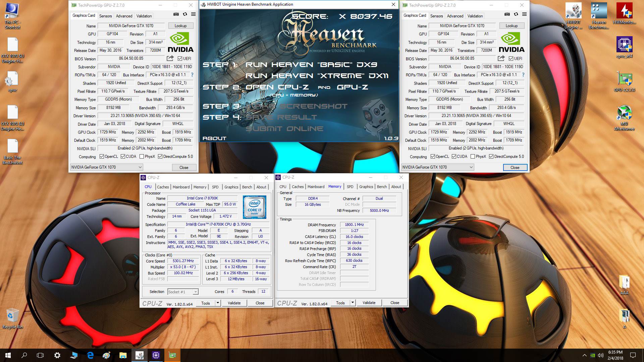The width and height of the screenshot is (644, 362).
Task: Toggle the PhysX checkbox in left GPU-Z
Action: pos(142,157)
